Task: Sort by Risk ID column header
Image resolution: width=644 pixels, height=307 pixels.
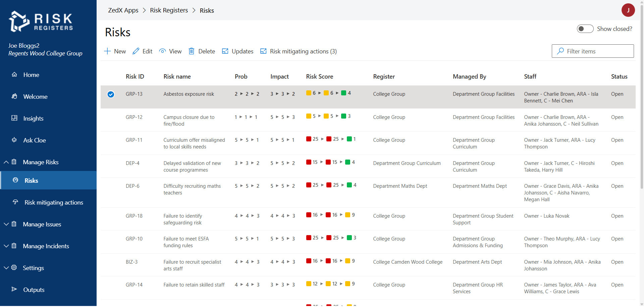Action: (135, 77)
